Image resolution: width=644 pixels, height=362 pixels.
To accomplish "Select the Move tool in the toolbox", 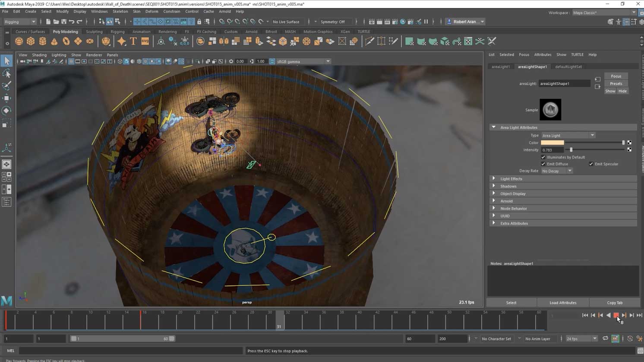I will (6, 98).
